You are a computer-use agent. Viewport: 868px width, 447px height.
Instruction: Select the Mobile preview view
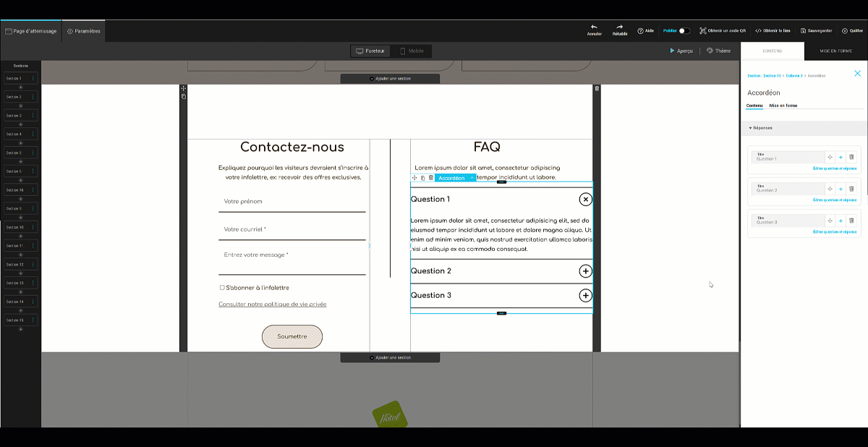(411, 51)
